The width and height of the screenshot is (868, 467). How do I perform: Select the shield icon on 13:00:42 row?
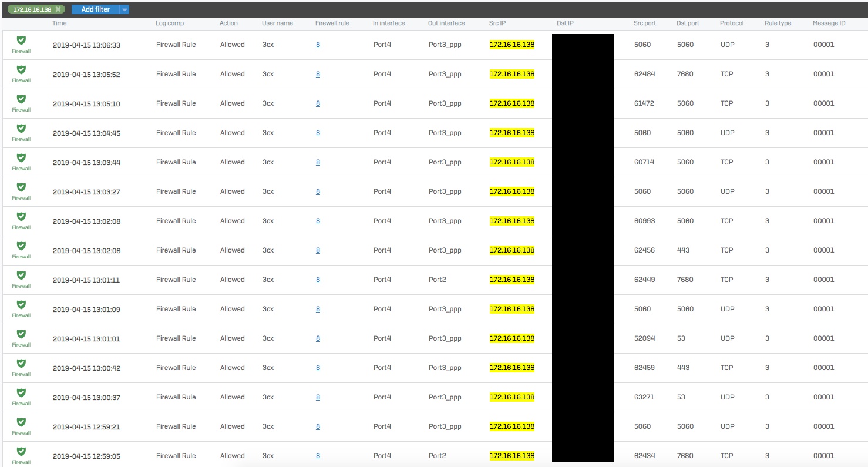(21, 364)
